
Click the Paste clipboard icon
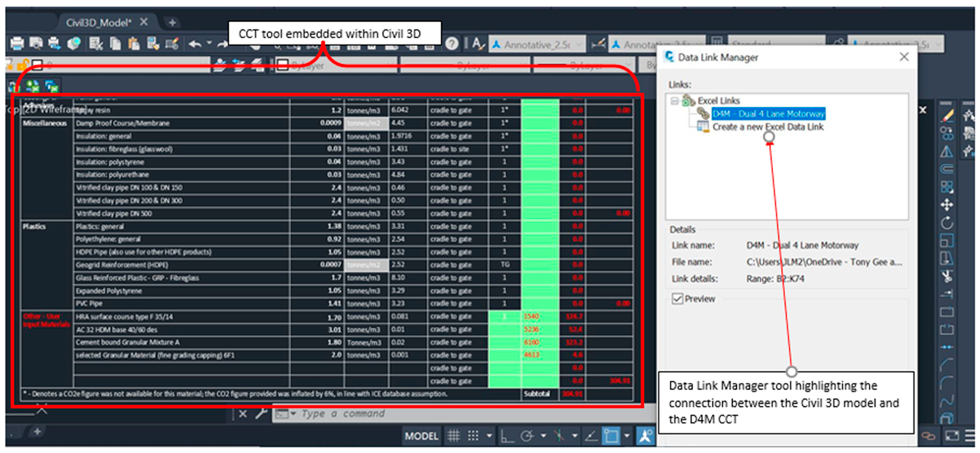pos(134,44)
